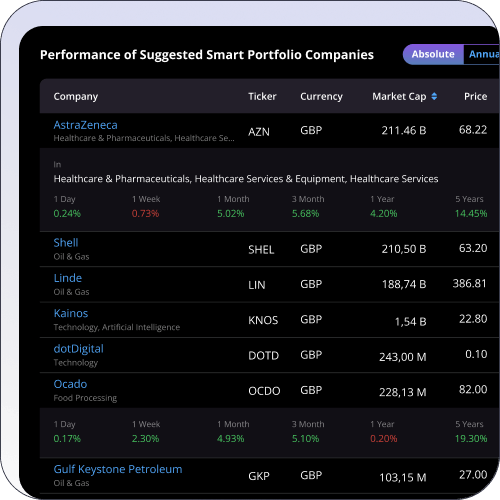The width and height of the screenshot is (500, 500).
Task: Select the OCDO ticker cell
Action: click(264, 391)
